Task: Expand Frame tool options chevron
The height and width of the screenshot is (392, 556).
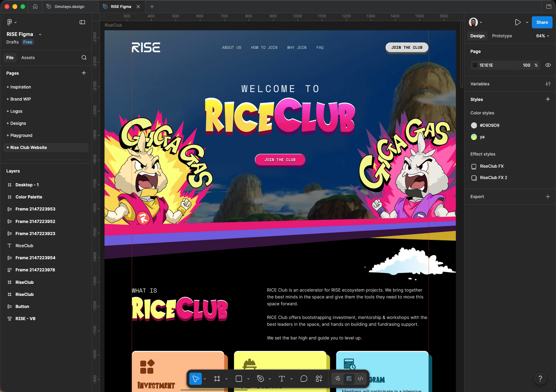Action: [227, 379]
